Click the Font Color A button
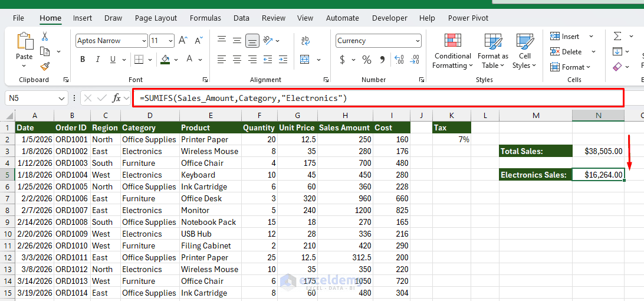 click(189, 59)
